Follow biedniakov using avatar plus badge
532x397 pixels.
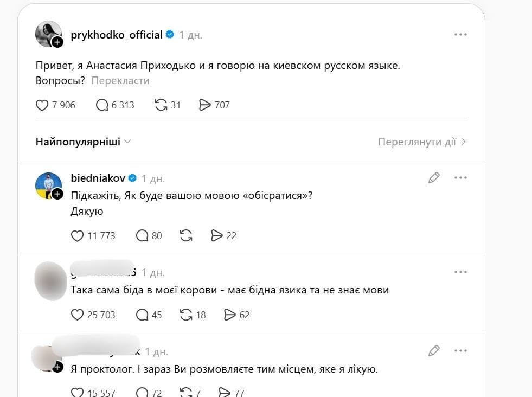(57, 194)
